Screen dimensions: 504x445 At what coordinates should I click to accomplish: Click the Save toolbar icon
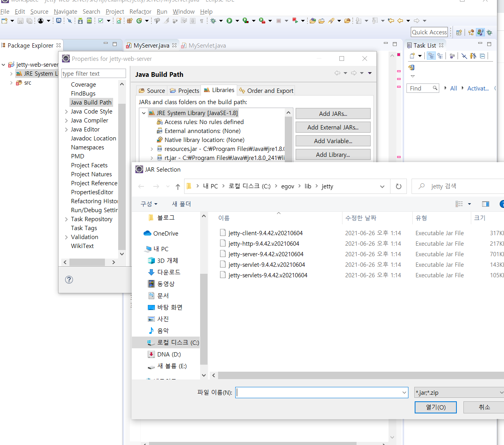click(x=21, y=21)
